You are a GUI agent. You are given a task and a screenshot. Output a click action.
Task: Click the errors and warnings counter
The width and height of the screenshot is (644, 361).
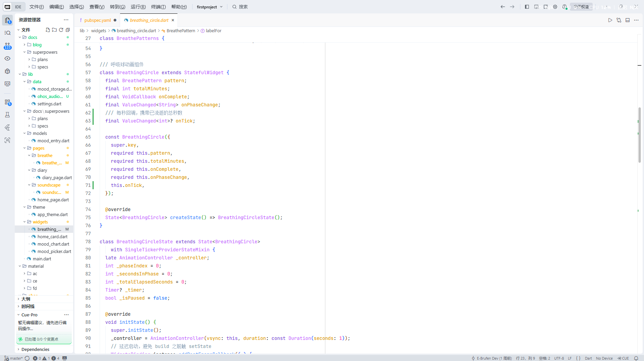46,358
